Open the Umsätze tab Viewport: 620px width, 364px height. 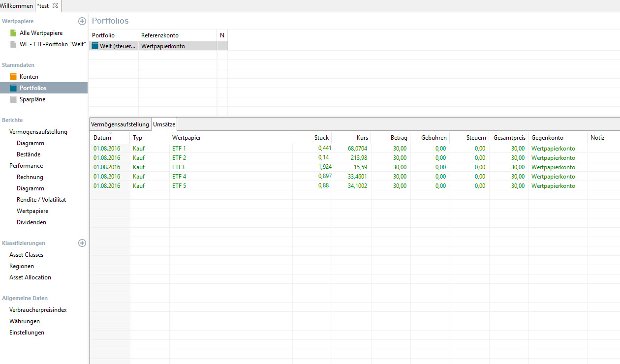click(x=164, y=124)
